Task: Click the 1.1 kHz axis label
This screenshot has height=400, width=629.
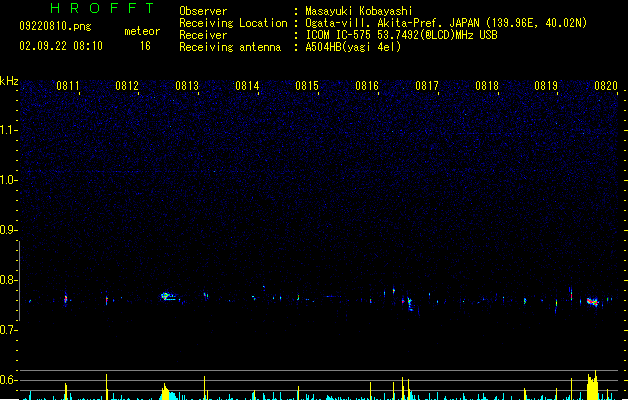Action: click(x=8, y=130)
